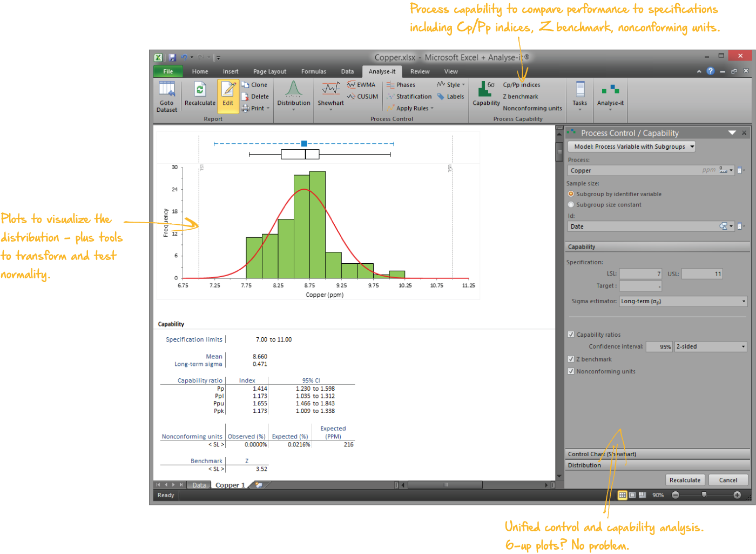Screen dimensions: 756x554
Task: Switch to the Home ribbon tab
Action: [200, 71]
